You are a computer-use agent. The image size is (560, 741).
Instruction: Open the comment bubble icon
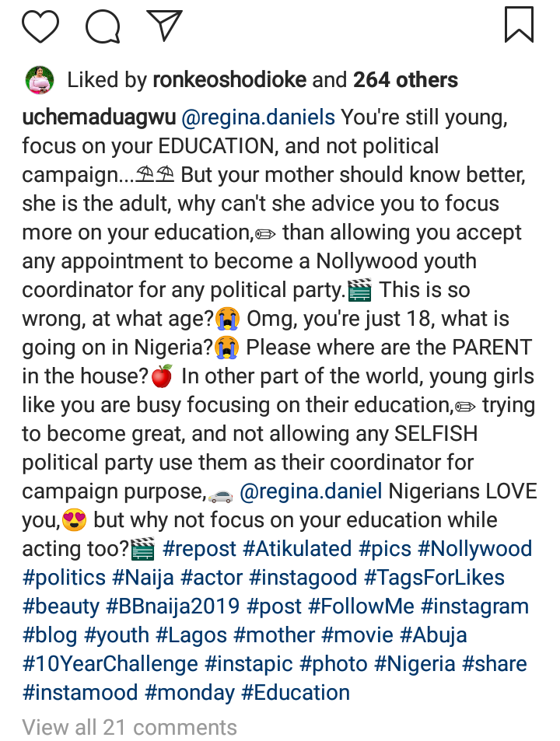click(x=103, y=26)
